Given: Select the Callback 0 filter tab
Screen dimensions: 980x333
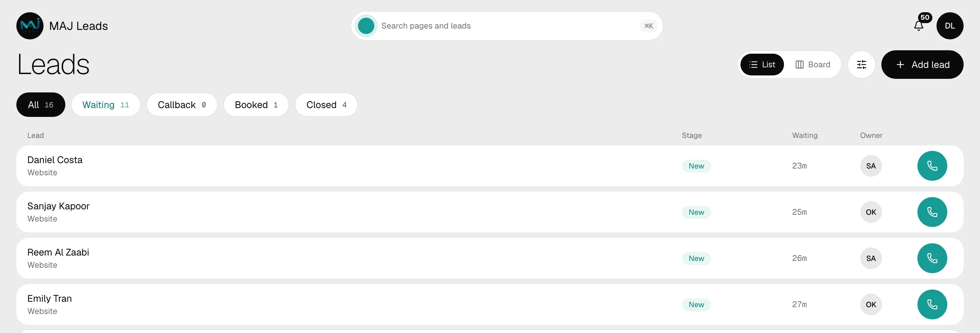Looking at the screenshot, I should [182, 105].
